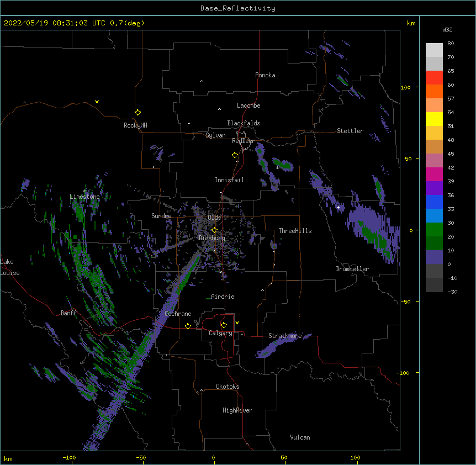Click the km unit label at bottom left
Screen dimensions: 476x465
tap(8, 458)
